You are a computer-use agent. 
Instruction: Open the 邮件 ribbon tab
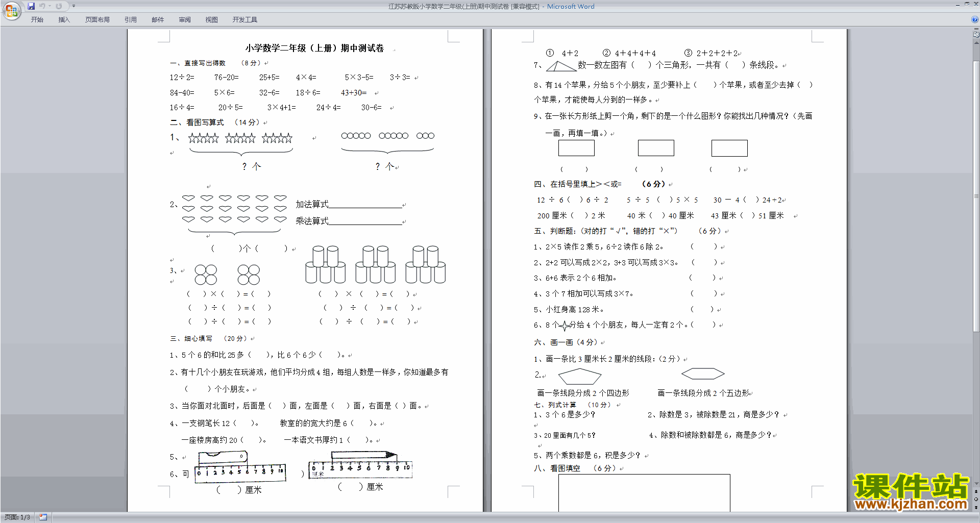pos(158,19)
